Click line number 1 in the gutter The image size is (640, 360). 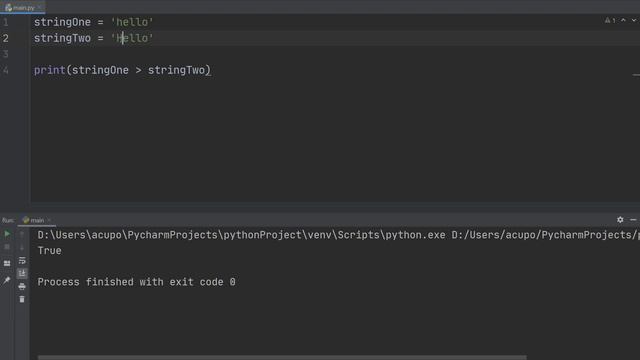point(6,22)
